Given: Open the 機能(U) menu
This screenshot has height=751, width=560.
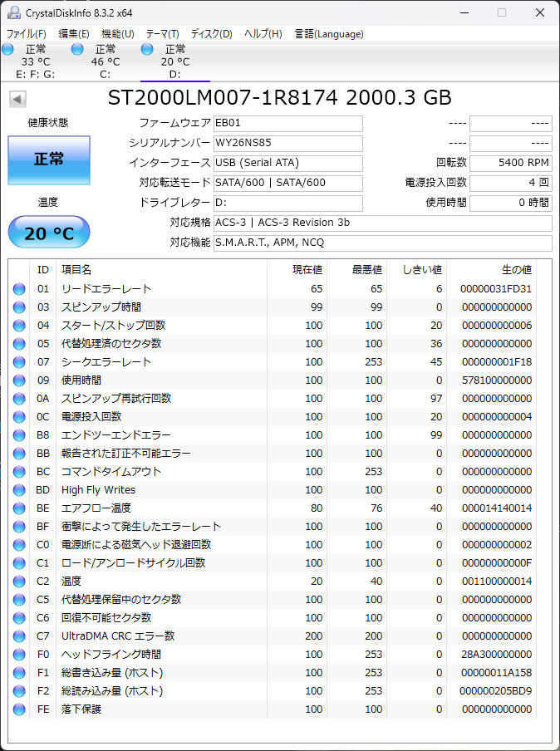Looking at the screenshot, I should pyautogui.click(x=117, y=34).
